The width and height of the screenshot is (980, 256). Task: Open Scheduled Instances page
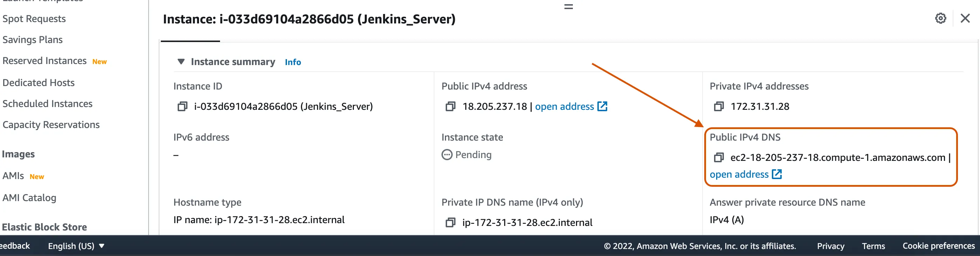click(47, 104)
